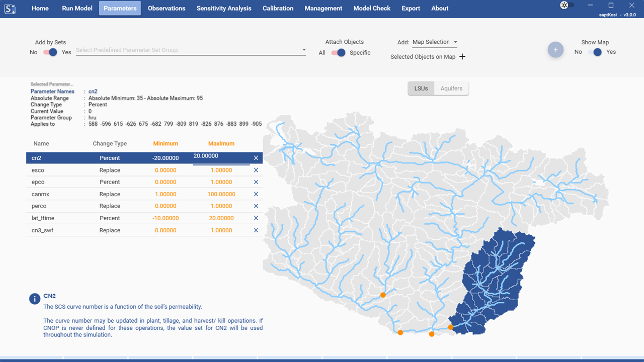Switch to the Aquifers map tab

point(451,88)
